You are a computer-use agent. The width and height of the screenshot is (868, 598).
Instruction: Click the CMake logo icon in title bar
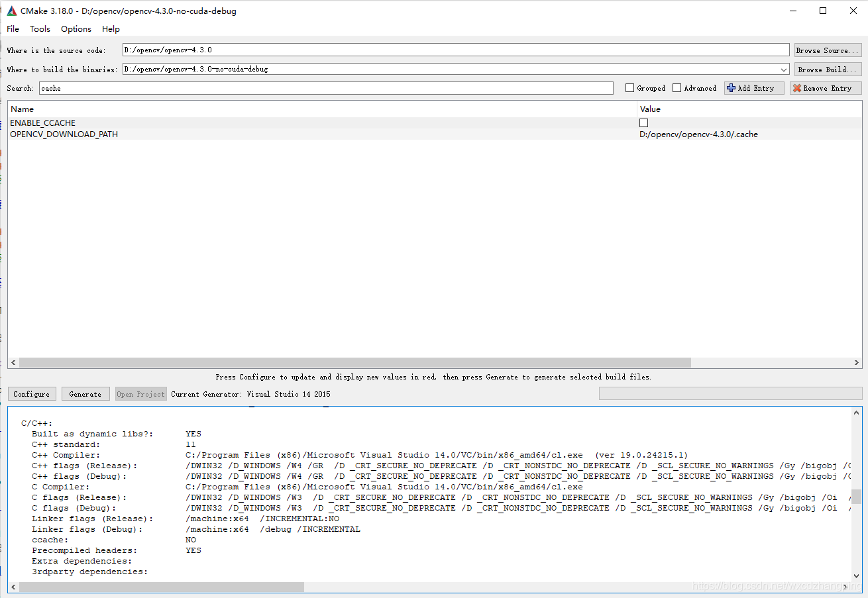click(12, 11)
